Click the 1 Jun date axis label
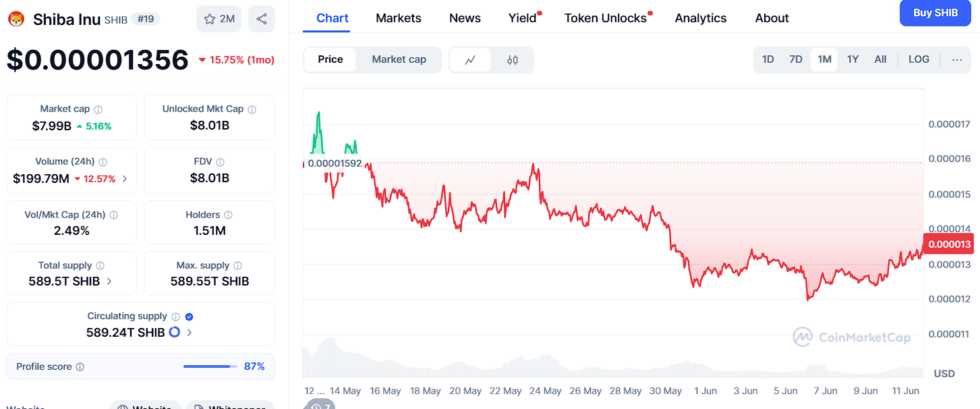This screenshot has height=409, width=980. pos(705,391)
